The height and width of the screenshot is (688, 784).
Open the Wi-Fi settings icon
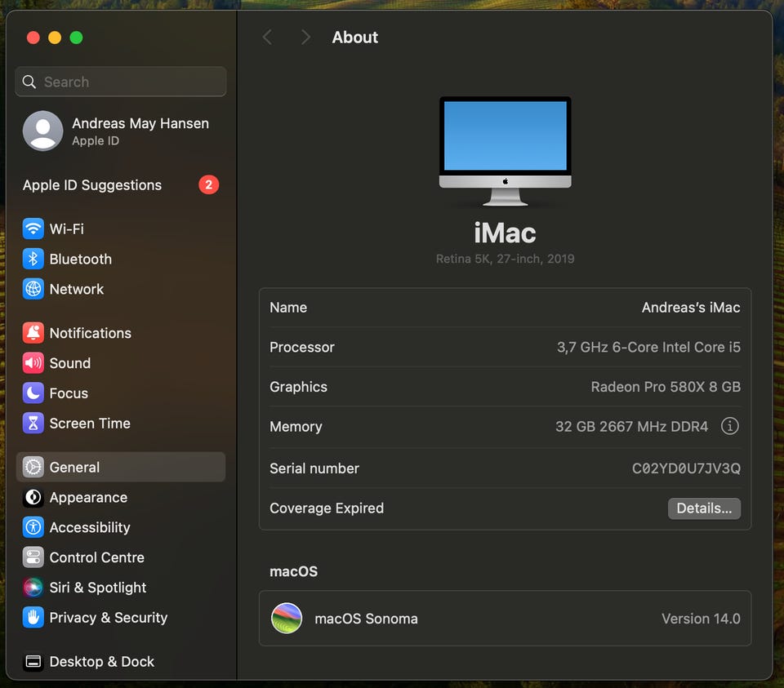33,229
